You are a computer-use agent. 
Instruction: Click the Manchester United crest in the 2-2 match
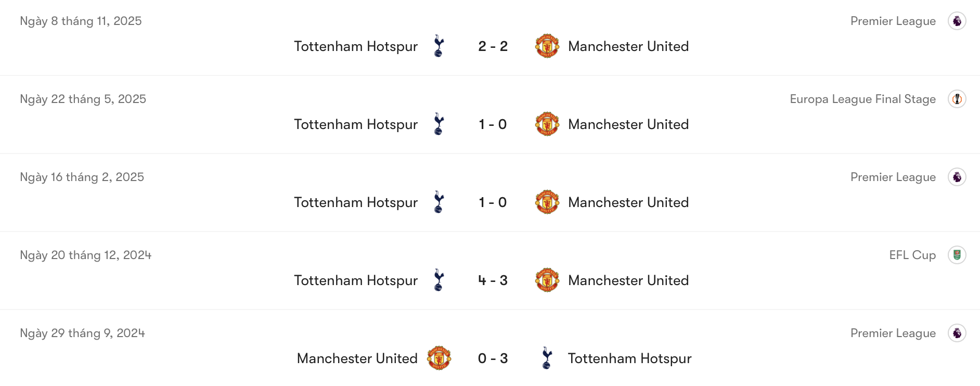(x=547, y=46)
